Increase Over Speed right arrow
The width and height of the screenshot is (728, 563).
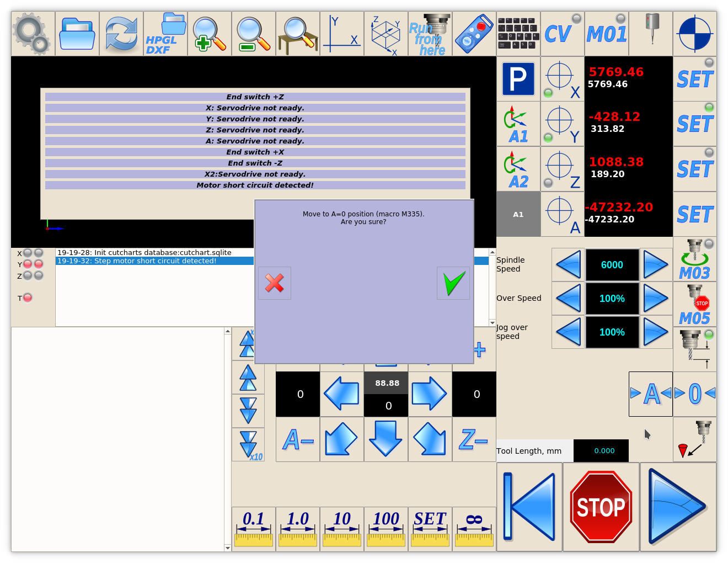coord(656,299)
